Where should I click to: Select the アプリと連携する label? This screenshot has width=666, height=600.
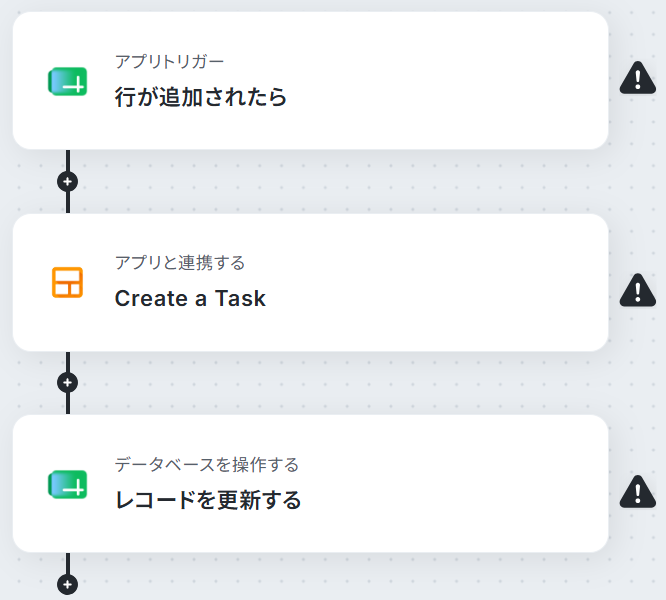click(180, 263)
